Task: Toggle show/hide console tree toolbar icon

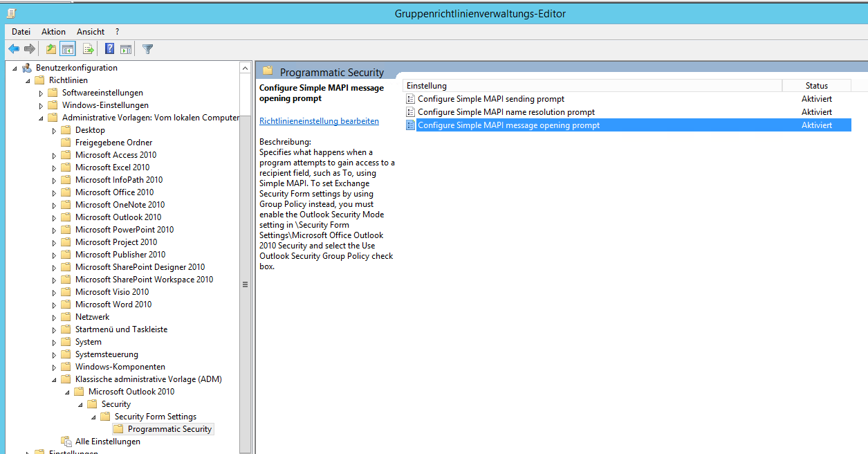Action: 67,49
